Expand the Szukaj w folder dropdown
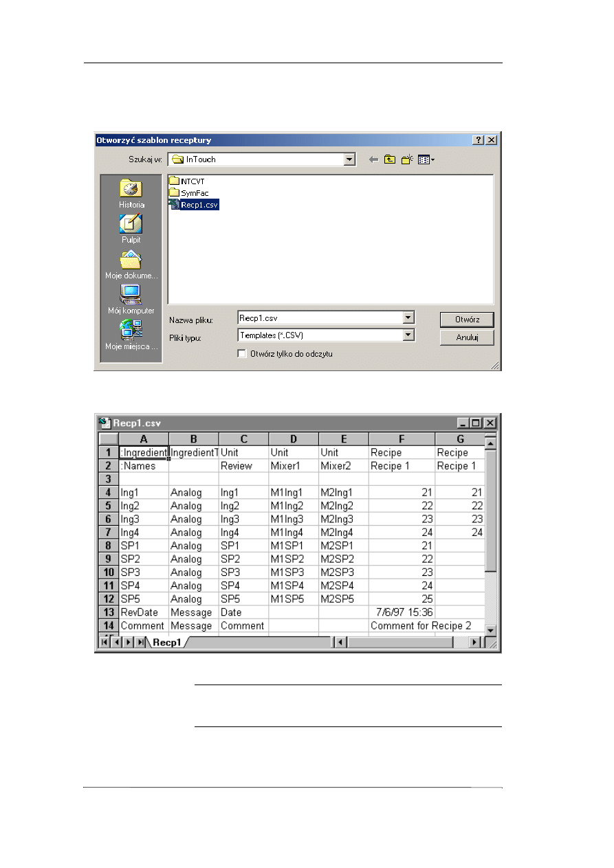This screenshot has height=868, width=614. coord(349,159)
